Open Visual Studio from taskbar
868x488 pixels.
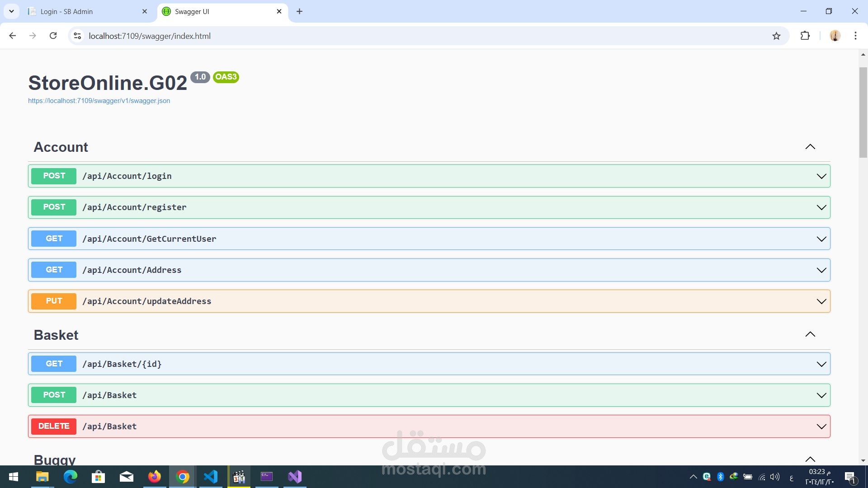(295, 477)
